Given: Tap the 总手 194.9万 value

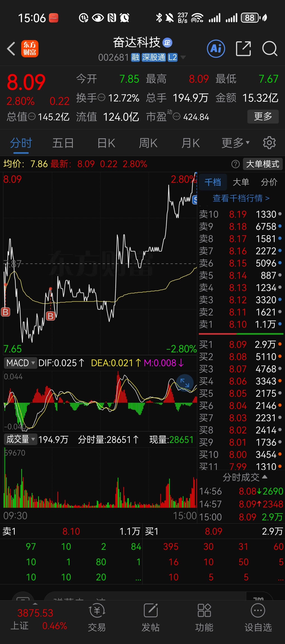Looking at the screenshot, I should (191, 98).
